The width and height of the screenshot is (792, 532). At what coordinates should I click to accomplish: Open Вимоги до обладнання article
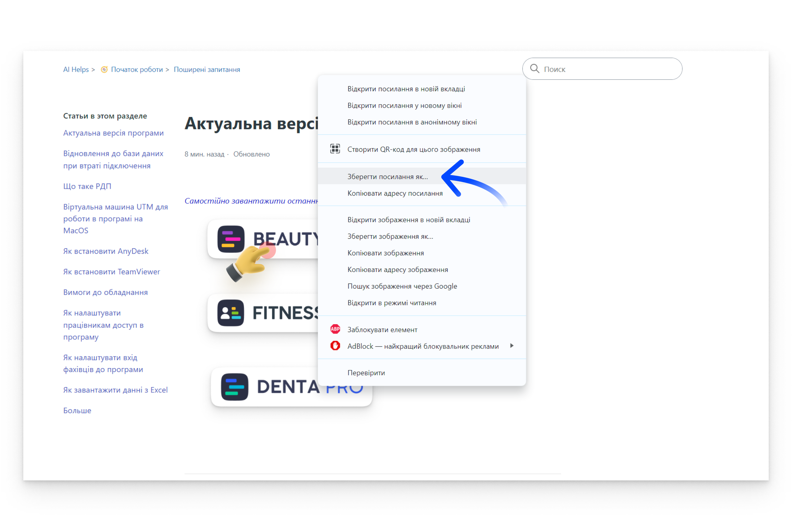(105, 293)
